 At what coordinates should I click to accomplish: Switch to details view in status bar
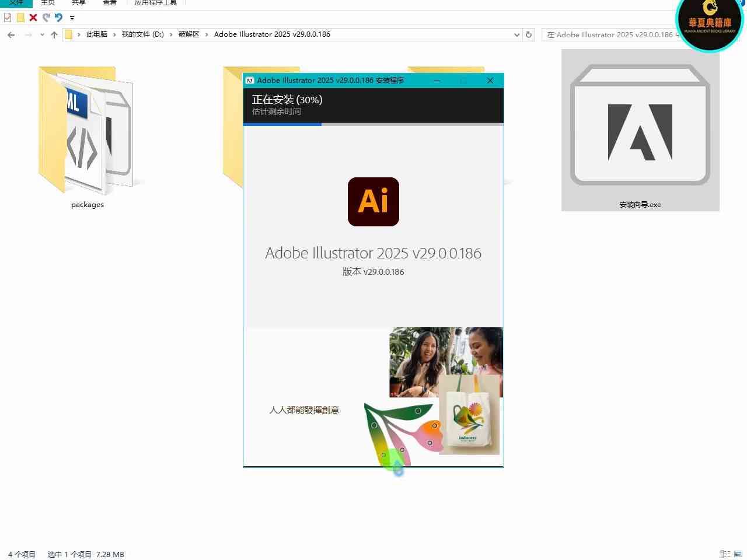tap(725, 554)
